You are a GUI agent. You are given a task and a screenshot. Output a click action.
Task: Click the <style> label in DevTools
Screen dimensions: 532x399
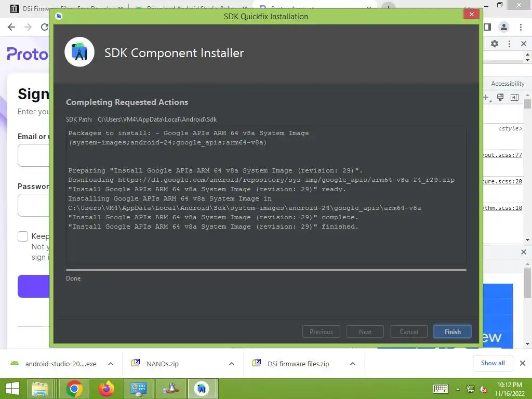[x=510, y=128]
